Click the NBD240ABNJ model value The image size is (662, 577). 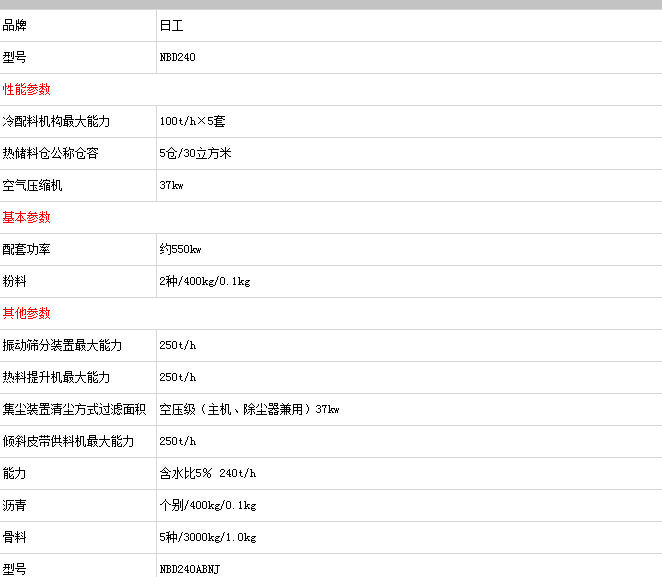(188, 568)
